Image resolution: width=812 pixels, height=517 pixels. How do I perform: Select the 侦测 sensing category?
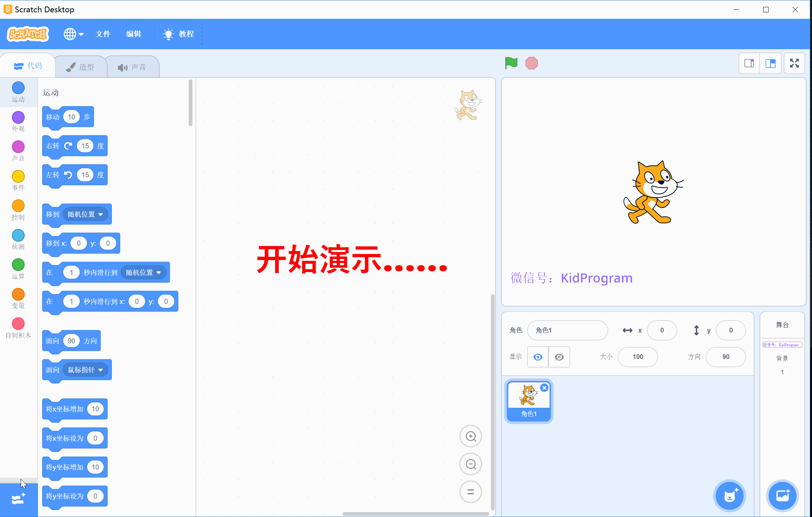[x=18, y=240]
